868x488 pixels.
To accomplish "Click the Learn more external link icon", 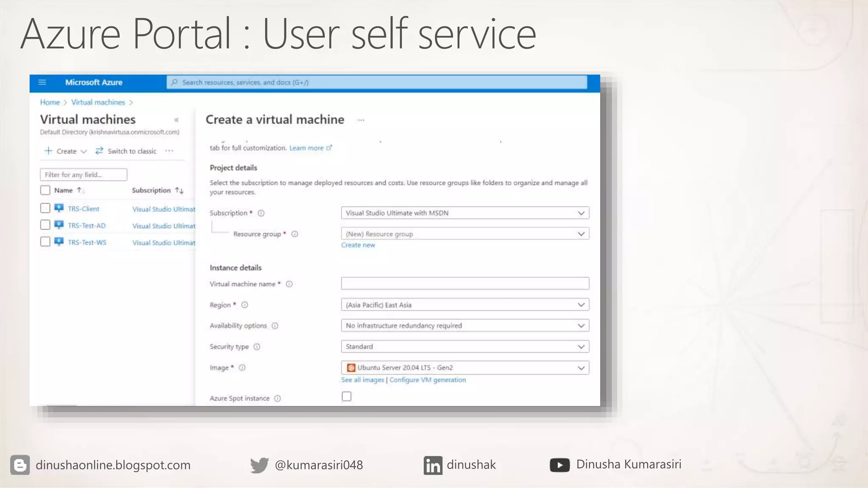I will coord(329,147).
